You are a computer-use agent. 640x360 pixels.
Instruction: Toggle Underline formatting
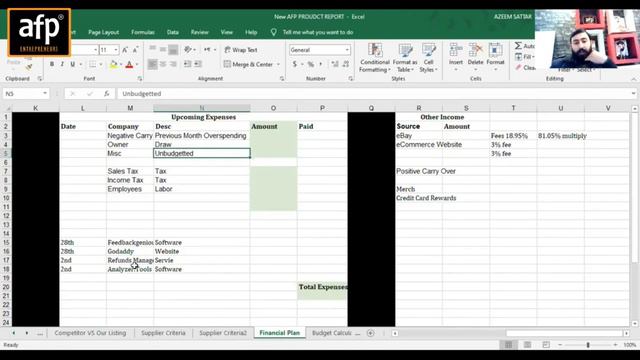click(73, 64)
